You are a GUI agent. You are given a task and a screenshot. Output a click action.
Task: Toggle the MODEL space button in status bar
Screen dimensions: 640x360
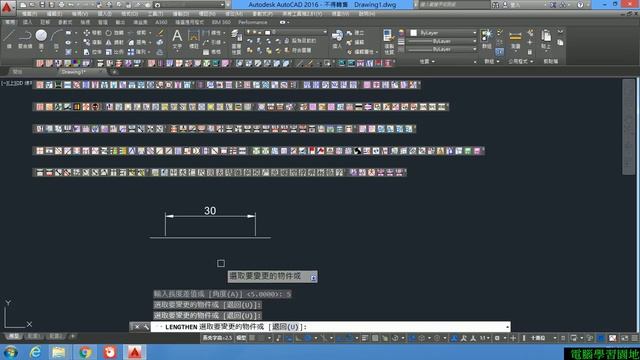point(242,338)
